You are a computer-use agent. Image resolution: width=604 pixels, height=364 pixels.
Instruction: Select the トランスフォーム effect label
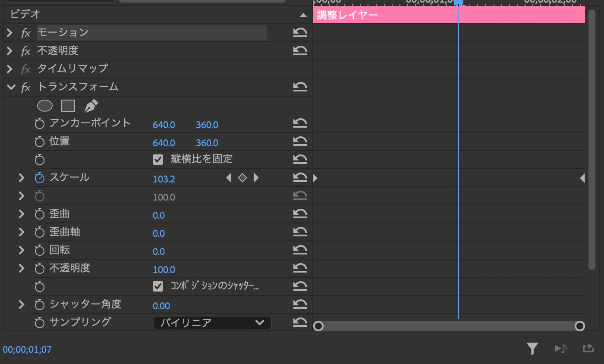click(78, 87)
